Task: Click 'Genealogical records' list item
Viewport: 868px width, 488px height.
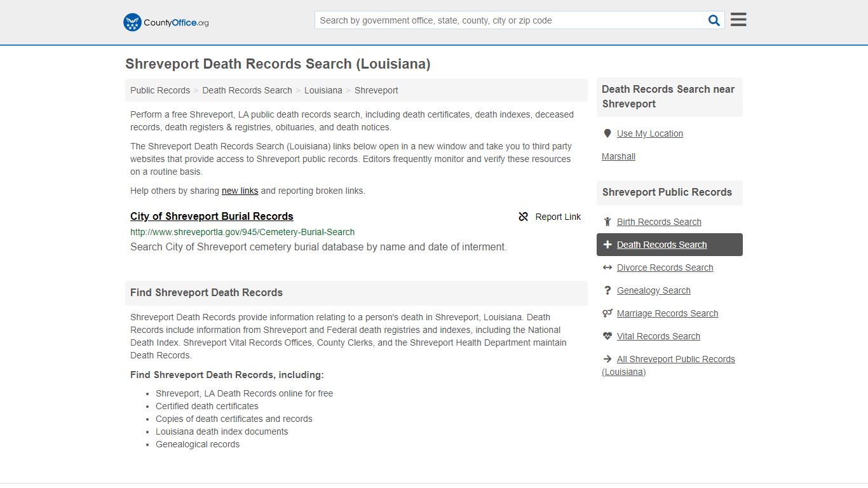Action: click(x=198, y=444)
